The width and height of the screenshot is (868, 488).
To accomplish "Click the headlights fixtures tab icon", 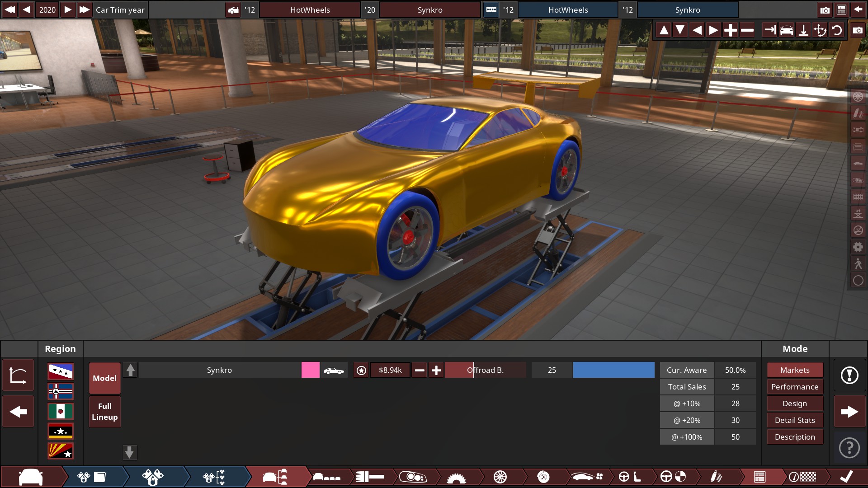I will (x=413, y=477).
